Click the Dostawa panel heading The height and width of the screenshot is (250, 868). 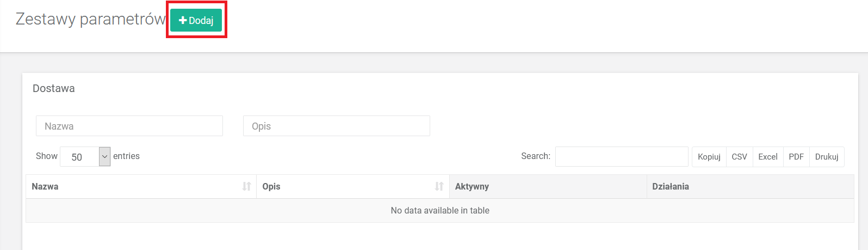click(x=54, y=88)
